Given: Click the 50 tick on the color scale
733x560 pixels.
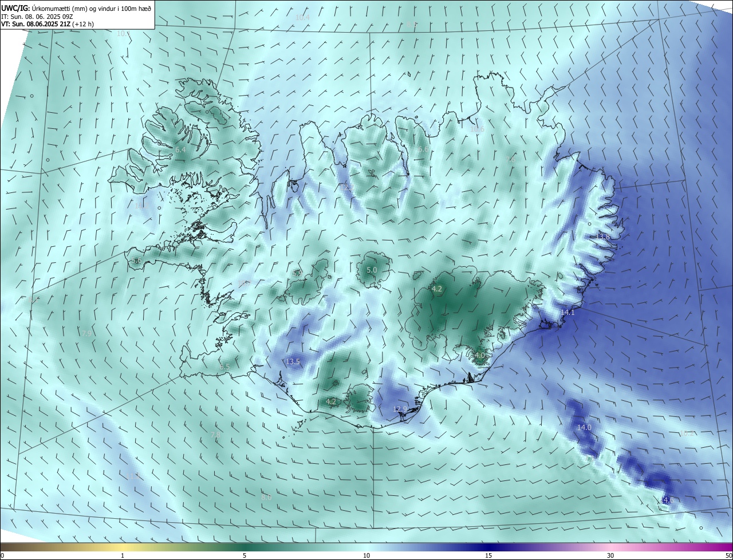Looking at the screenshot, I should tap(728, 555).
